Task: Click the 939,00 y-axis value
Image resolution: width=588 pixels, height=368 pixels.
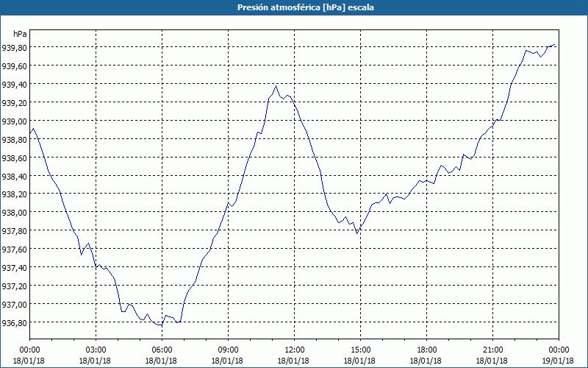Action: click(14, 121)
